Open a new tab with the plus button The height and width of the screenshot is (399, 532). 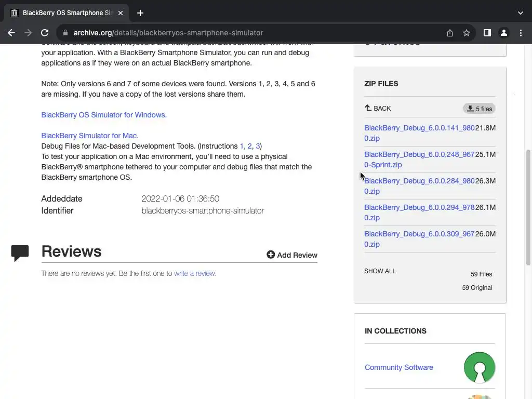[140, 13]
